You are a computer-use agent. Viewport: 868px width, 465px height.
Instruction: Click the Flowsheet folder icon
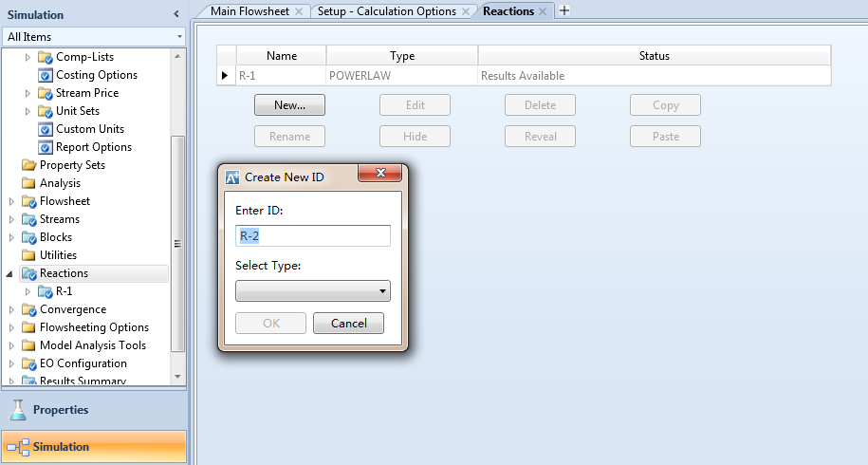tap(28, 201)
